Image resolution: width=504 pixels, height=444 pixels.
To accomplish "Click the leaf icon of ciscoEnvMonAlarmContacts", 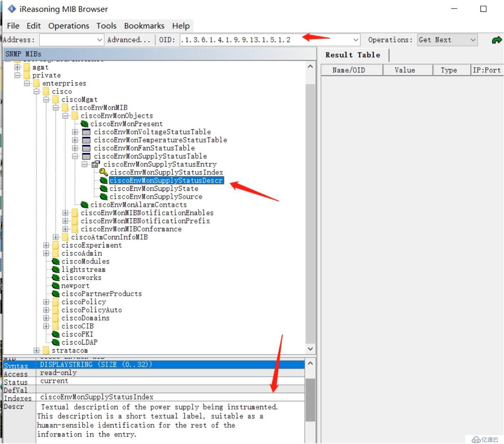I will pos(84,205).
